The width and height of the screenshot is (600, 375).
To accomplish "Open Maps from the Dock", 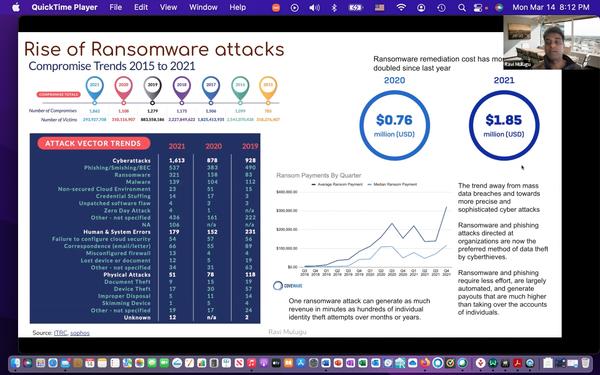I will point(127,363).
